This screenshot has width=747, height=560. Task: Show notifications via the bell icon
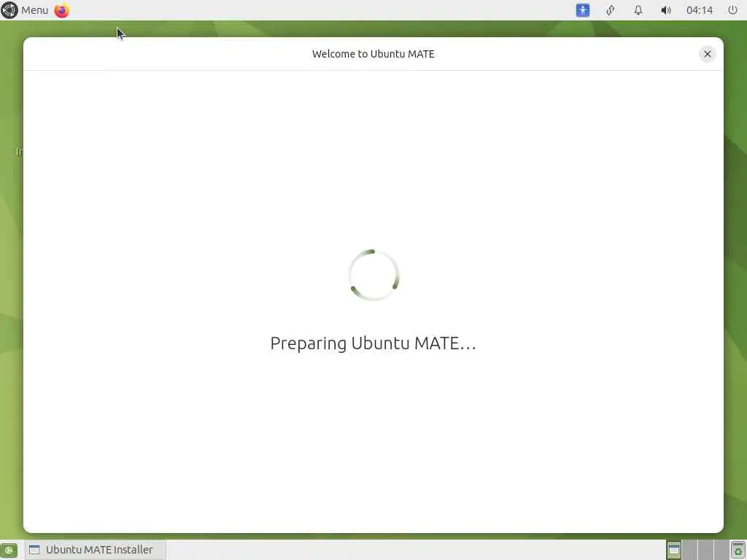coord(638,10)
